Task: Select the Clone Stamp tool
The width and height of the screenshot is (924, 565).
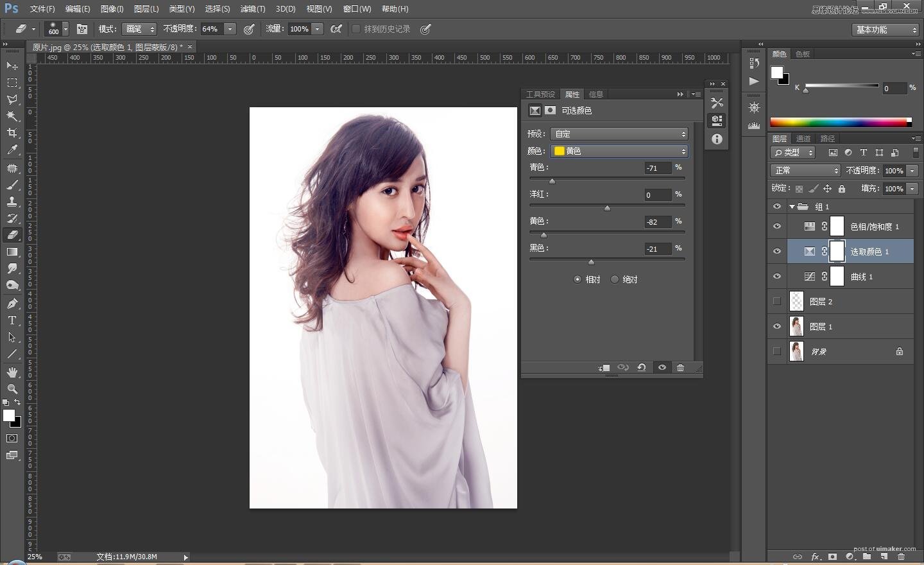Action: [x=12, y=202]
